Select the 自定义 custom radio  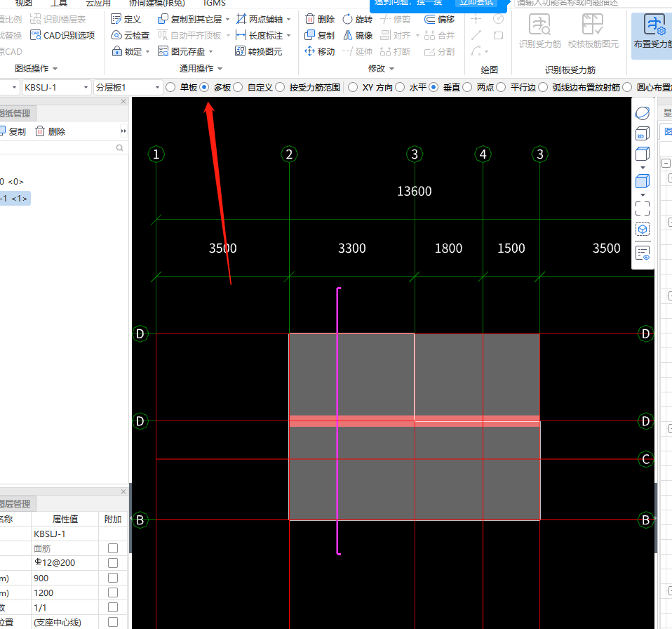238,88
